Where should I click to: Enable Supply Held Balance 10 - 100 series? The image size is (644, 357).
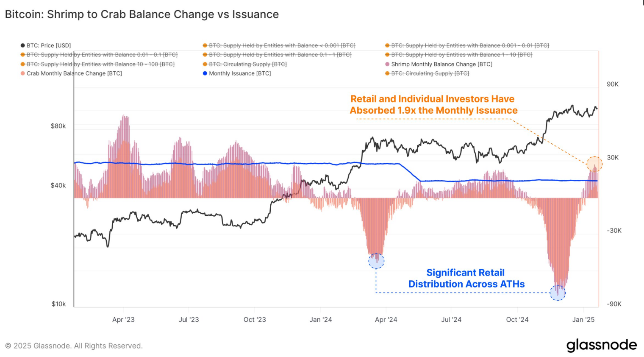(97, 64)
